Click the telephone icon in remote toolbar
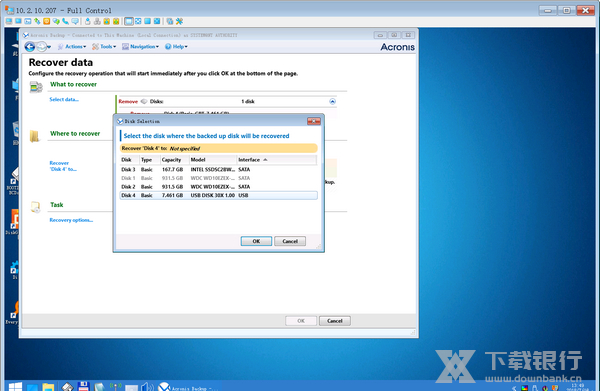 point(65,21)
